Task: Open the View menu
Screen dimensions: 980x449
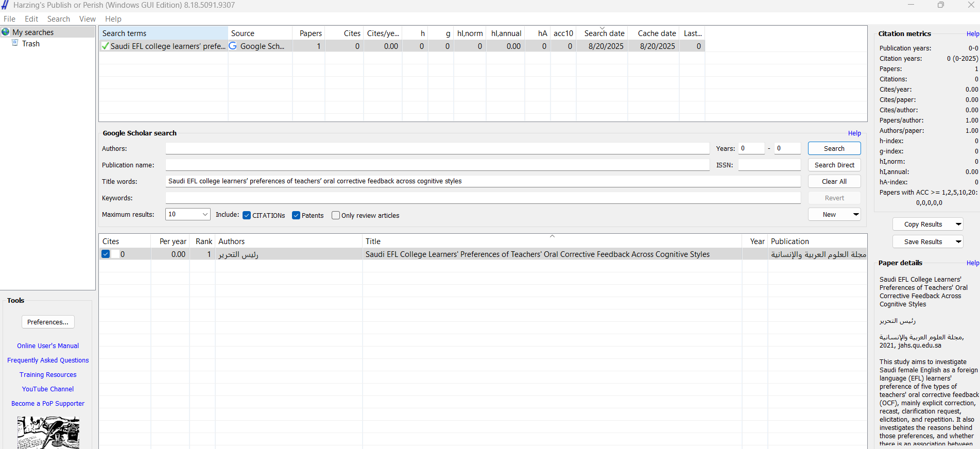Action: pyautogui.click(x=87, y=19)
